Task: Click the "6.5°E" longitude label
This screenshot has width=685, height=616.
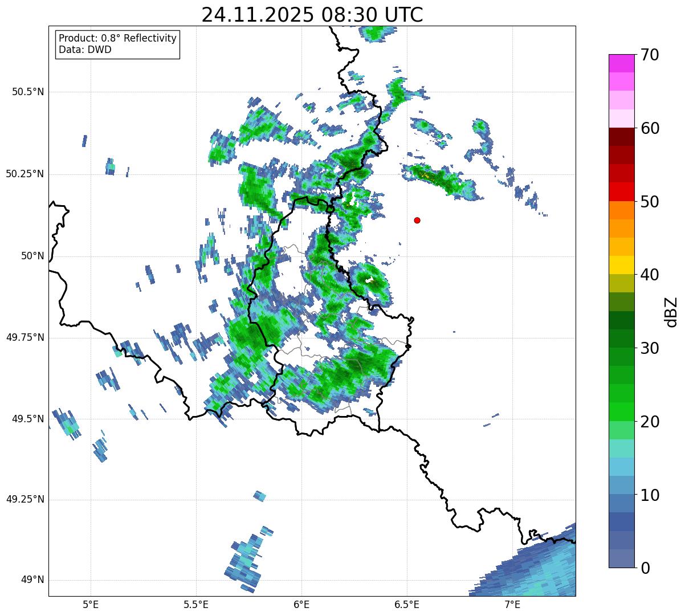Action: coord(407,604)
